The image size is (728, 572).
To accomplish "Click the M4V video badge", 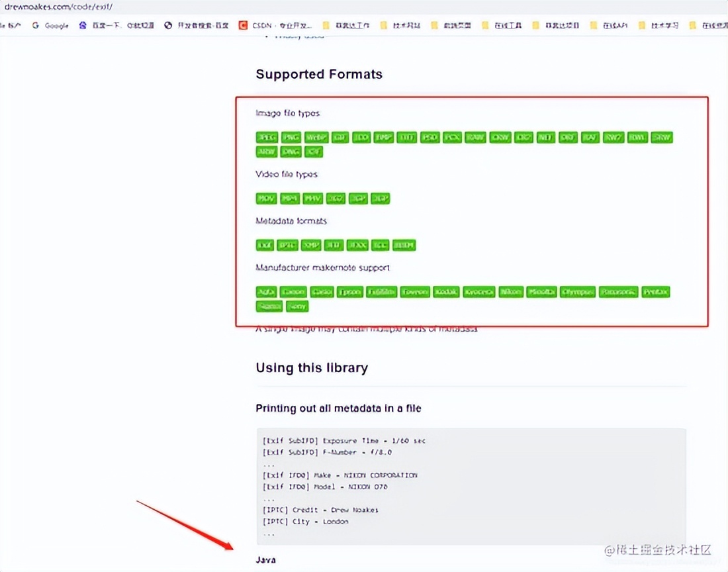I will tap(313, 199).
